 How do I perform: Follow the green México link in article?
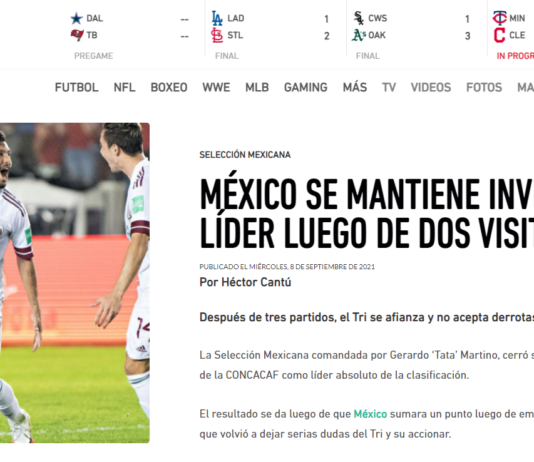[370, 414]
